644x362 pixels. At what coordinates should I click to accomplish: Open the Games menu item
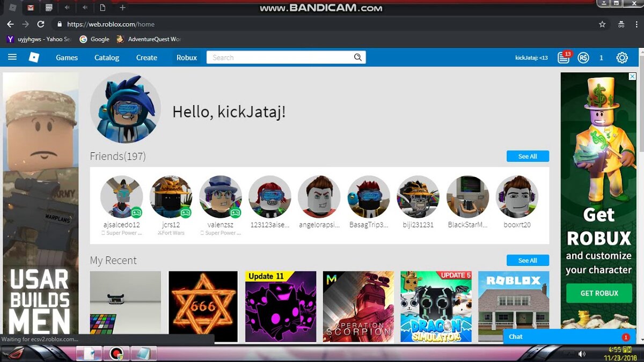pyautogui.click(x=67, y=57)
